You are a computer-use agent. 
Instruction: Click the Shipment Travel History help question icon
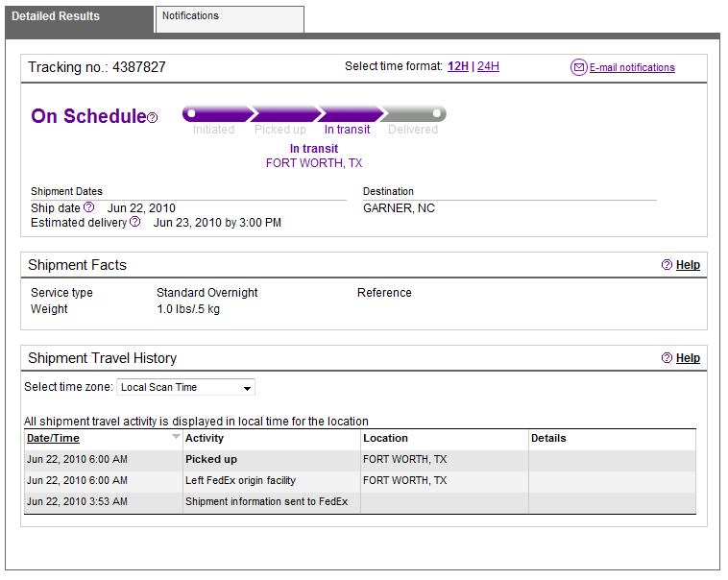[667, 357]
